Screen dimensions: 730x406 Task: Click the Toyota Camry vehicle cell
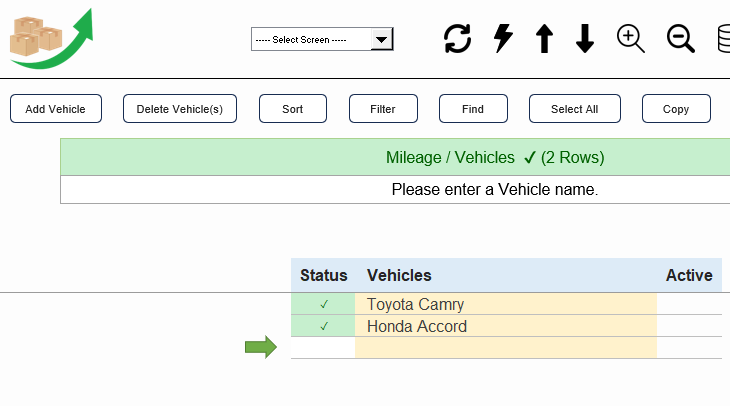click(x=506, y=304)
